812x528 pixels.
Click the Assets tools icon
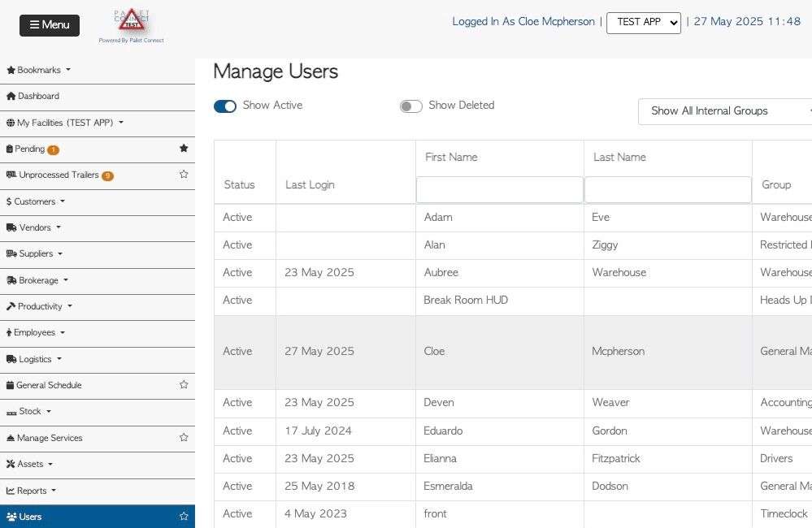(11, 465)
